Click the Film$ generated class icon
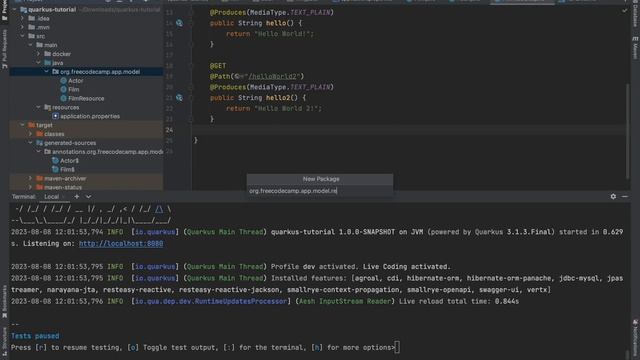Viewport: 640px width, 360px height. [56, 169]
